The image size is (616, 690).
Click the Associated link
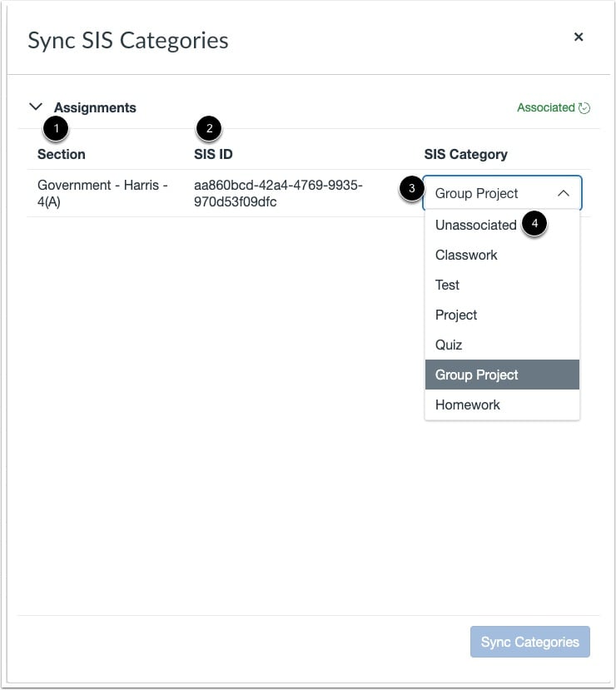point(545,107)
